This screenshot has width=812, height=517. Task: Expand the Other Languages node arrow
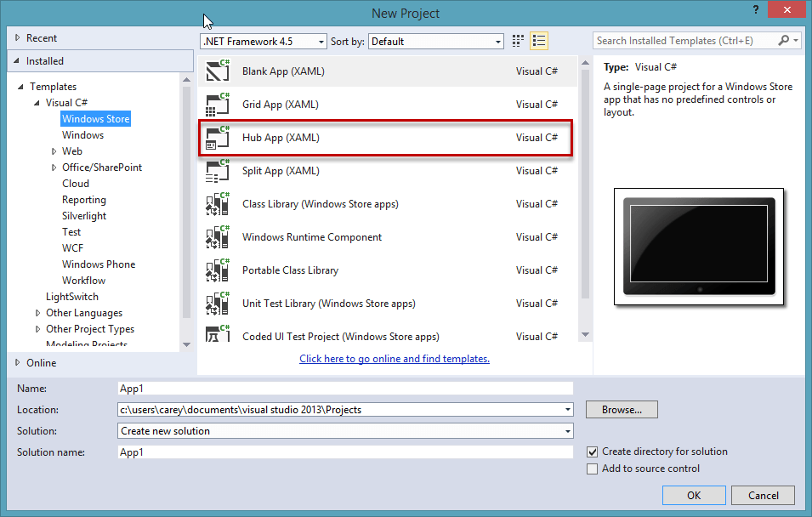(37, 313)
